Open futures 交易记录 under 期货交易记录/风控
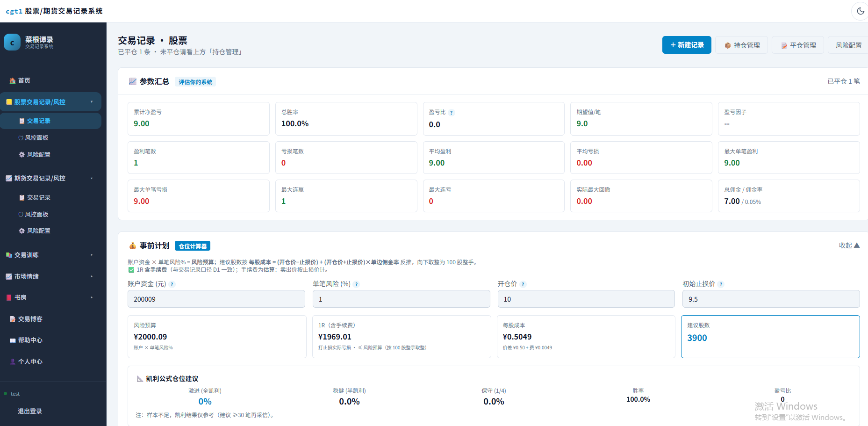The image size is (868, 426). (x=50, y=197)
